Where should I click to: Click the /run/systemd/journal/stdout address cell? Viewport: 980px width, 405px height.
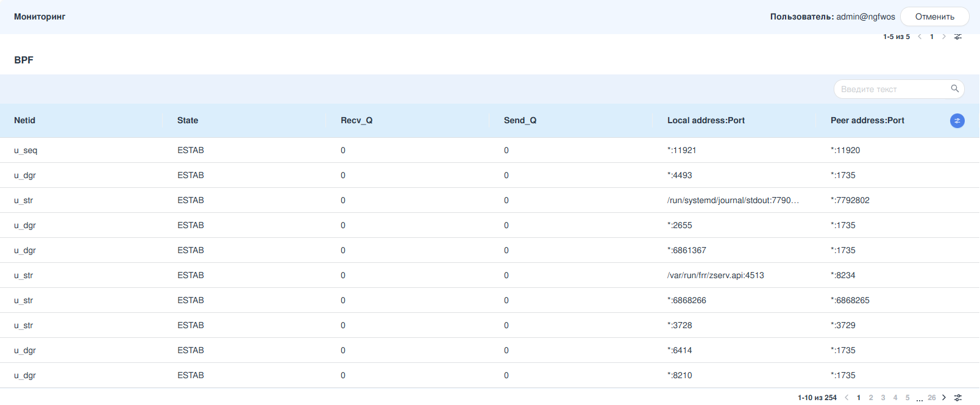733,200
